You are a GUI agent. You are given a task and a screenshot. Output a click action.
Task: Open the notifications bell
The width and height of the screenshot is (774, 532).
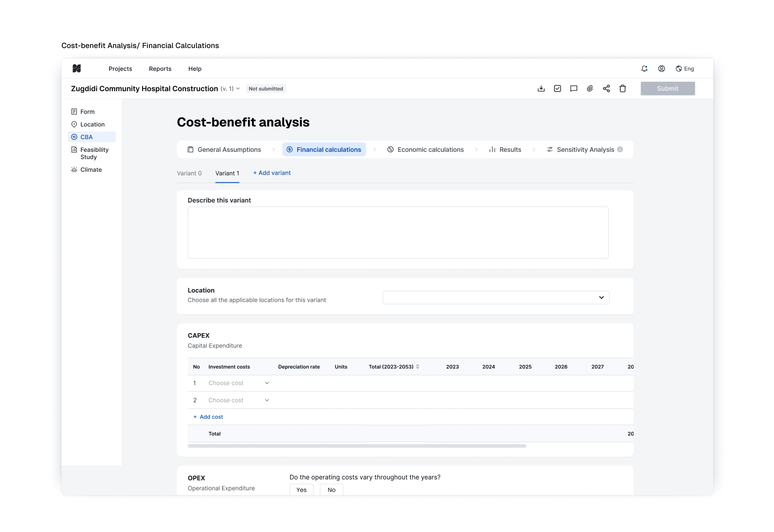point(644,69)
